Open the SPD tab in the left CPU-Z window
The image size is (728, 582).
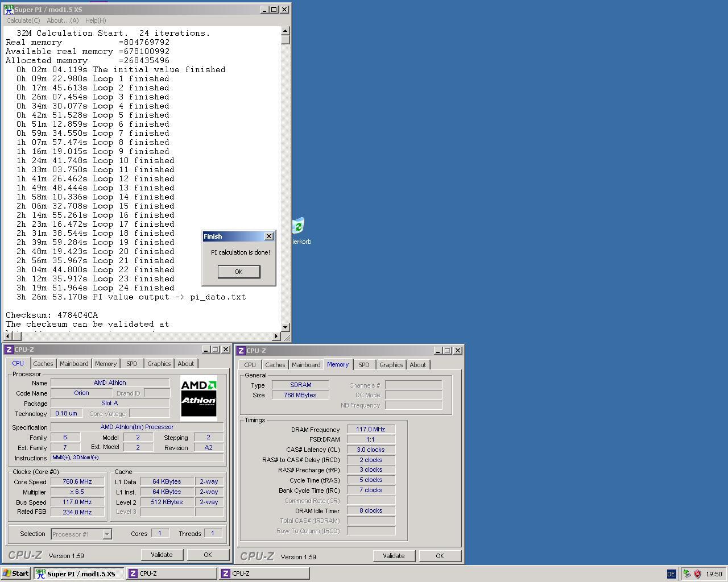tap(132, 364)
